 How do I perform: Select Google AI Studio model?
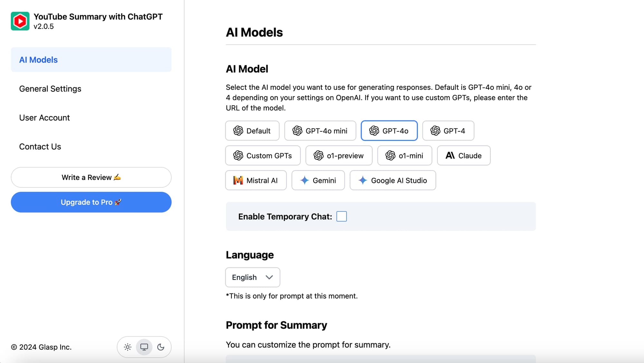(x=393, y=181)
